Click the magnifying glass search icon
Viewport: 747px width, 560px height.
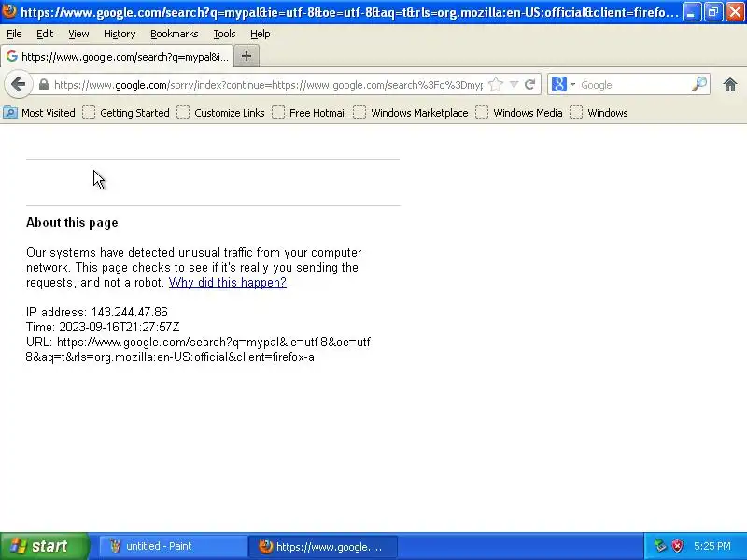pyautogui.click(x=698, y=85)
